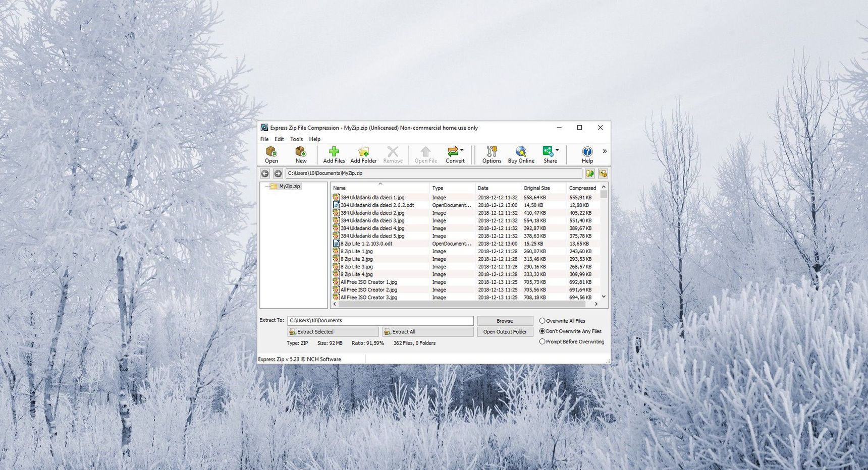Open the Share dropdown arrow
The width and height of the screenshot is (868, 470).
tap(557, 150)
